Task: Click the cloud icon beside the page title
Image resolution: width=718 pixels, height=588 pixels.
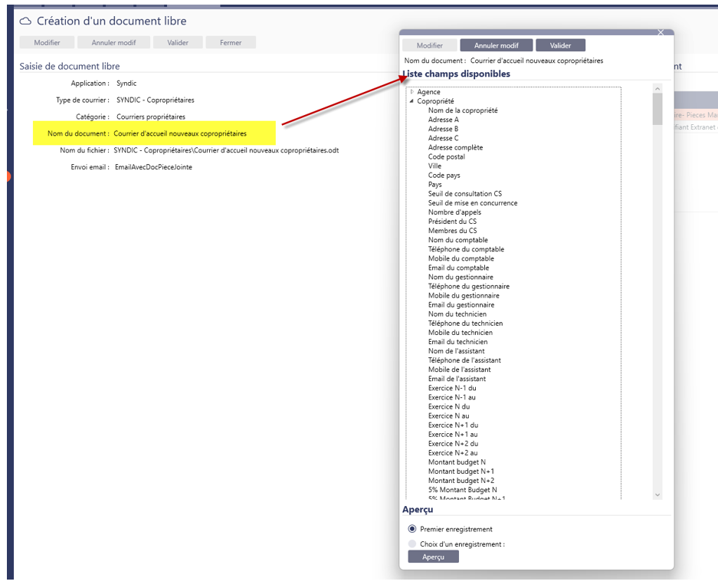Action: (26, 21)
